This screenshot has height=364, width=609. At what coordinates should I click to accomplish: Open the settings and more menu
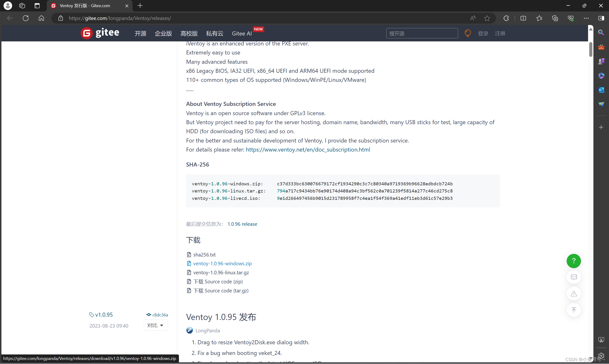(x=586, y=18)
